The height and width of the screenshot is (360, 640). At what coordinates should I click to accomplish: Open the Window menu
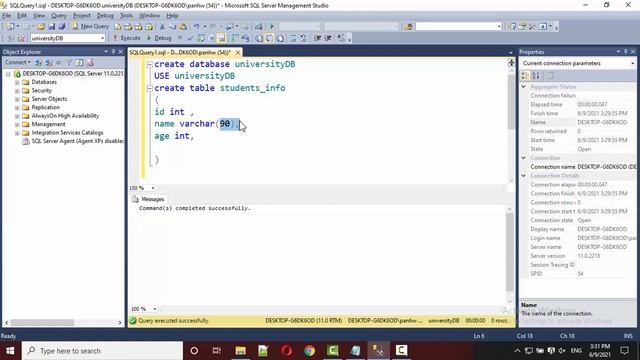click(x=149, y=16)
